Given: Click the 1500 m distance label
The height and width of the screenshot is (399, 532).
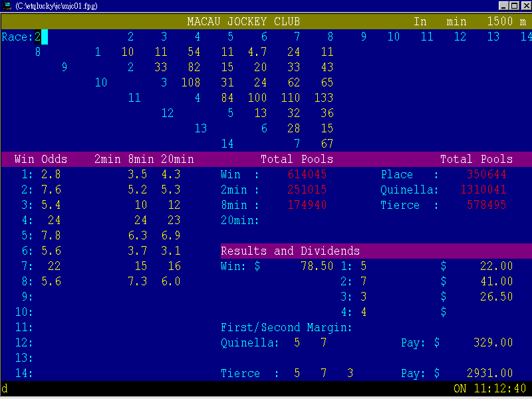Looking at the screenshot, I should click(x=506, y=22).
